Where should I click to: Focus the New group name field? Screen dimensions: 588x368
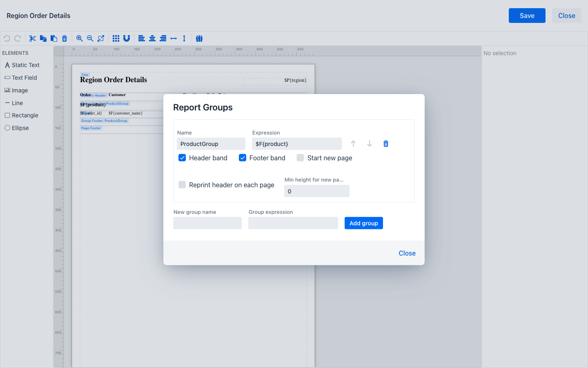(207, 223)
